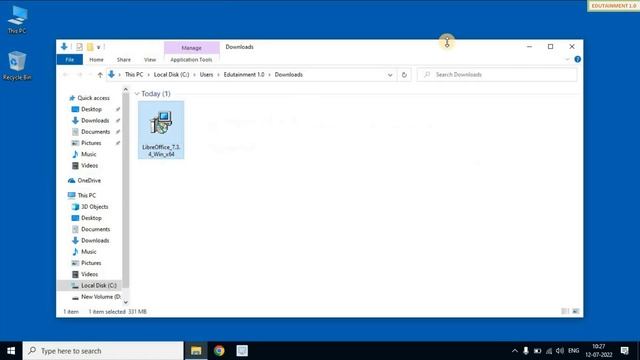The width and height of the screenshot is (640, 360).
Task: Switch to large icons view layout
Action: click(576, 311)
